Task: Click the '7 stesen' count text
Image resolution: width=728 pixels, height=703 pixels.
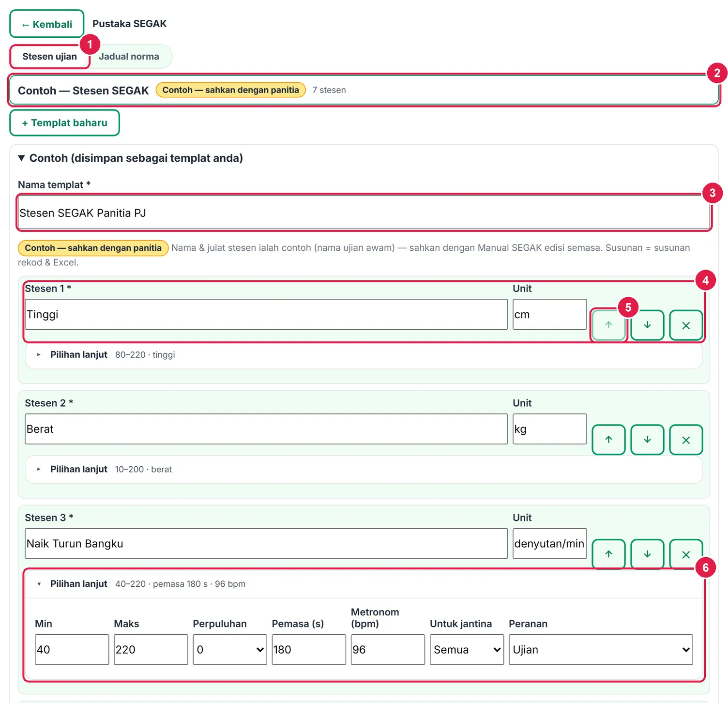Action: [329, 90]
